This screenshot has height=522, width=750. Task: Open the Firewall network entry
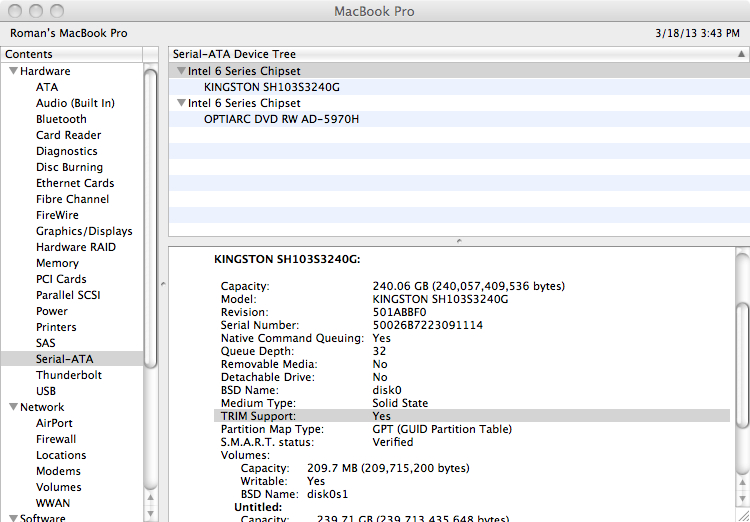click(x=56, y=440)
